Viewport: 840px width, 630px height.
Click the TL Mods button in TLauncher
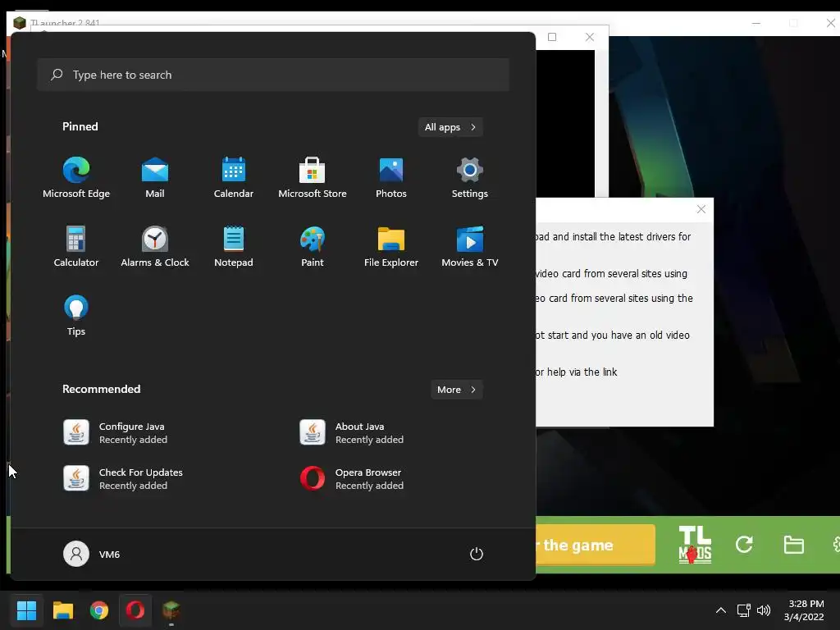click(695, 545)
